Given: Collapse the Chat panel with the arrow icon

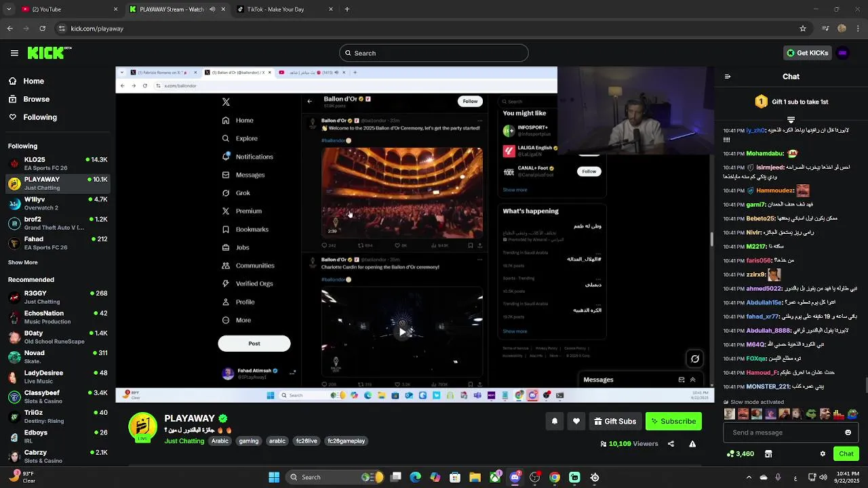Looking at the screenshot, I should click(x=728, y=77).
